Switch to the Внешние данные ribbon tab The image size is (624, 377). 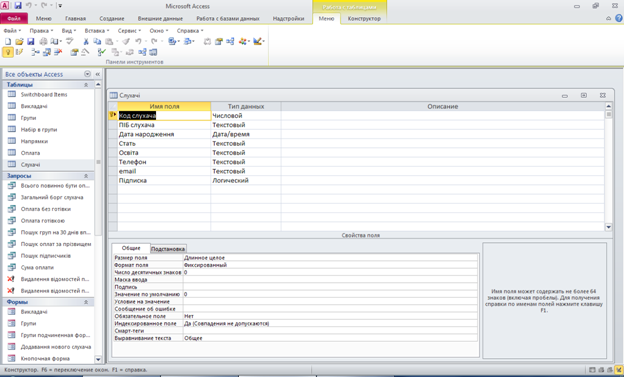tap(160, 18)
